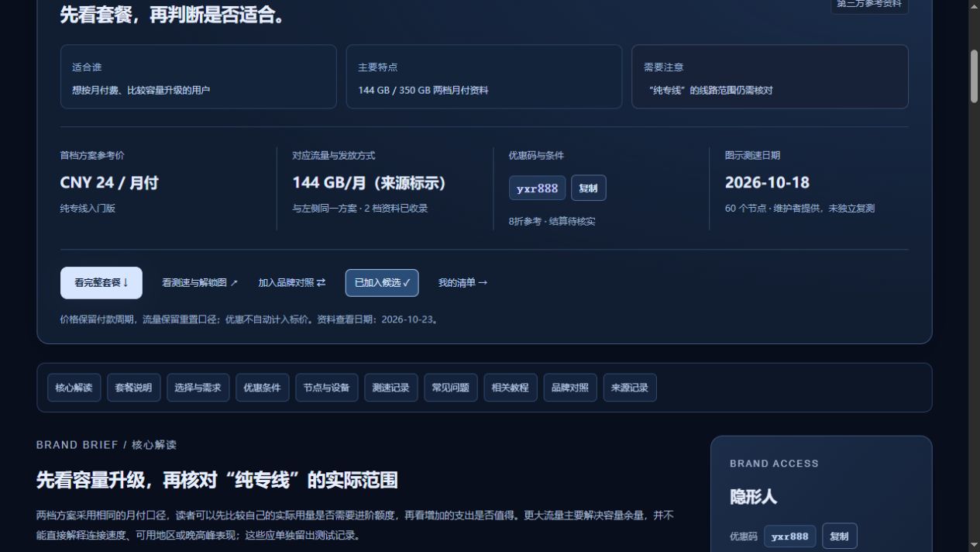Screen dimensions: 980x552
Task: Click the 需要注意 info card
Action: [x=770, y=77]
